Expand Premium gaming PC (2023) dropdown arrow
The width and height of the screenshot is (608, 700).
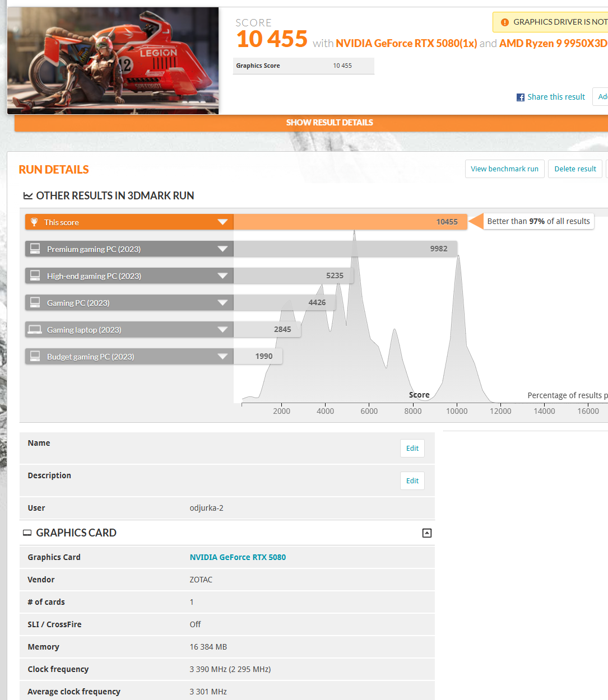pyautogui.click(x=222, y=249)
